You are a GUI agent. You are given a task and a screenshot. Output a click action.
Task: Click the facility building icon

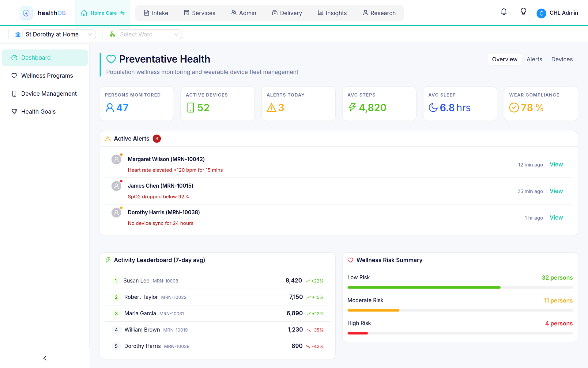(18, 34)
